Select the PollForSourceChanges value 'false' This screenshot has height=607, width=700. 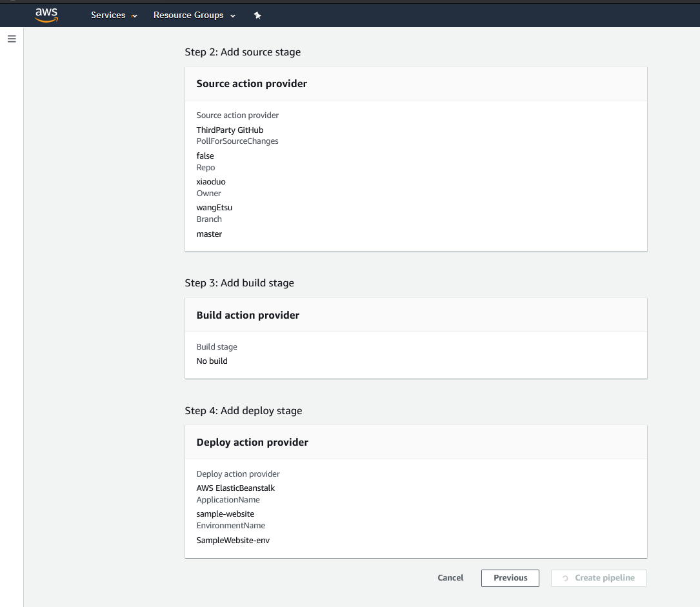point(205,155)
